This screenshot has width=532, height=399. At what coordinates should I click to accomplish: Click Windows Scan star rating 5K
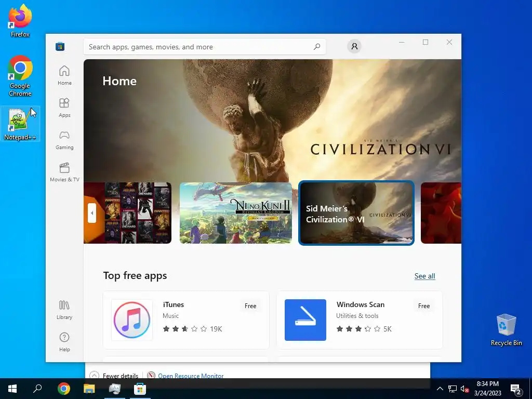pos(364,329)
